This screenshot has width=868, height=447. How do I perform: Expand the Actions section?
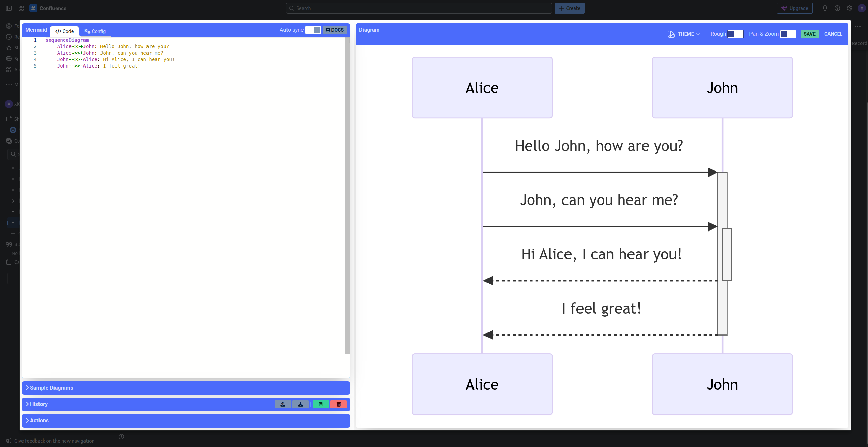coord(186,421)
